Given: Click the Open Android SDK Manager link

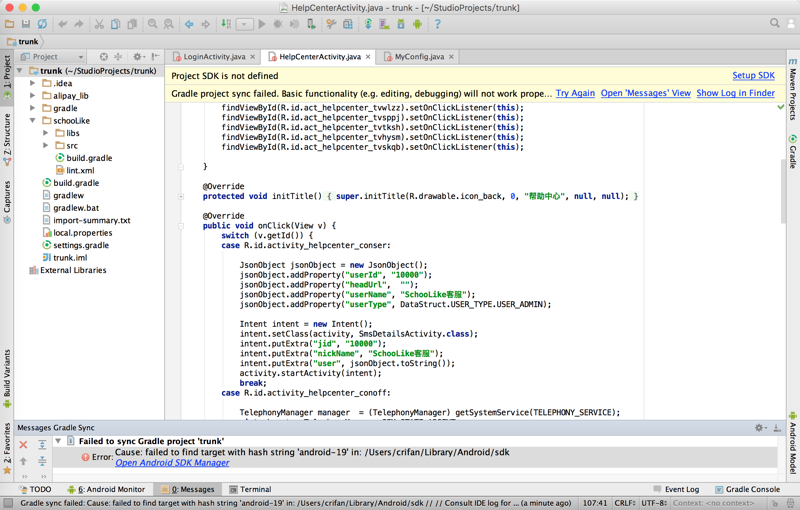Looking at the screenshot, I should (172, 463).
